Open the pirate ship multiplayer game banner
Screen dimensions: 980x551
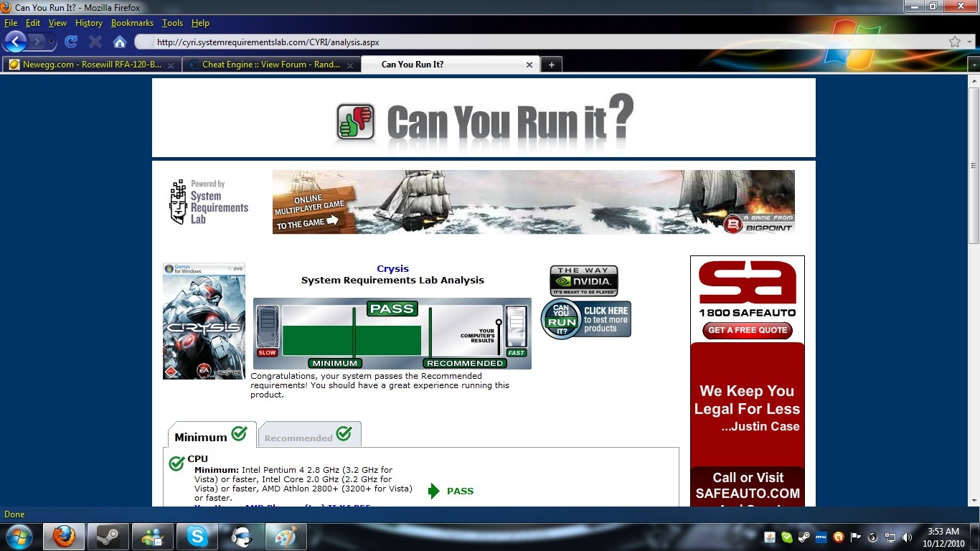click(533, 202)
